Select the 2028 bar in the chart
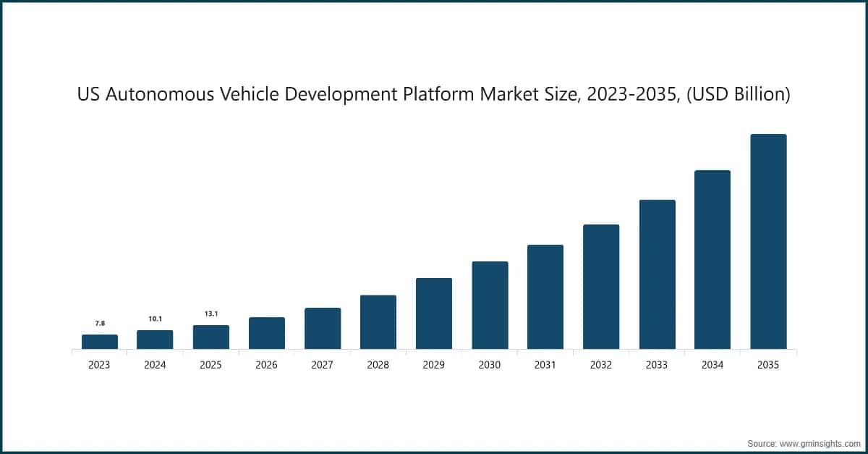Image resolution: width=868 pixels, height=454 pixels. (x=378, y=322)
